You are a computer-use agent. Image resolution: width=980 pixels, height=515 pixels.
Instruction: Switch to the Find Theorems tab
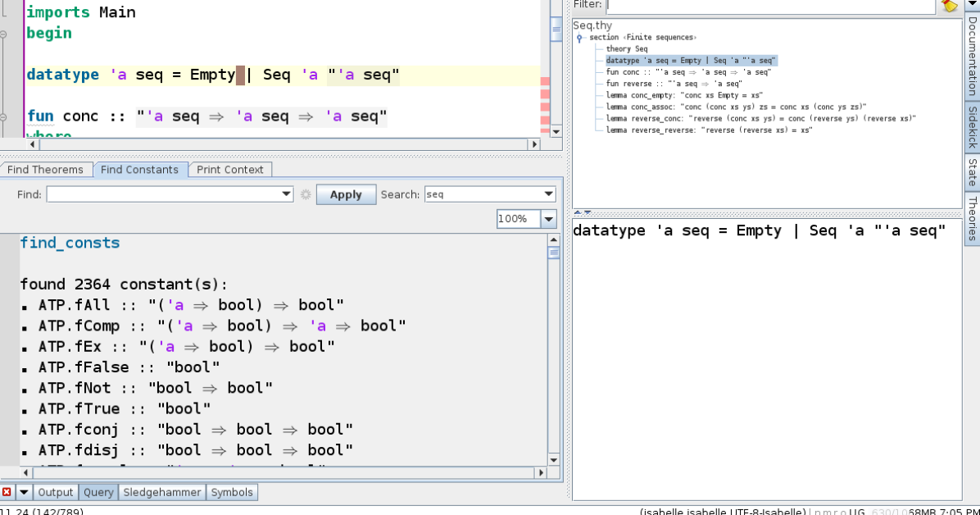46,170
